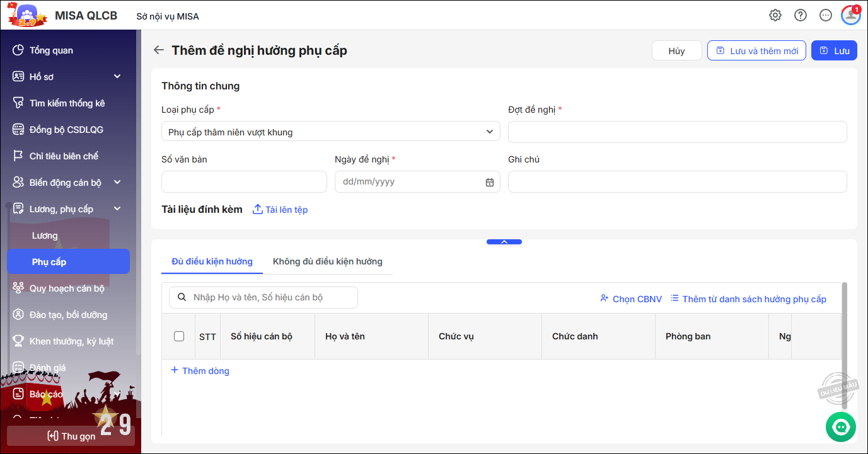Tick the select-all checkbox in table header
The height and width of the screenshot is (454, 868).
tap(179, 336)
